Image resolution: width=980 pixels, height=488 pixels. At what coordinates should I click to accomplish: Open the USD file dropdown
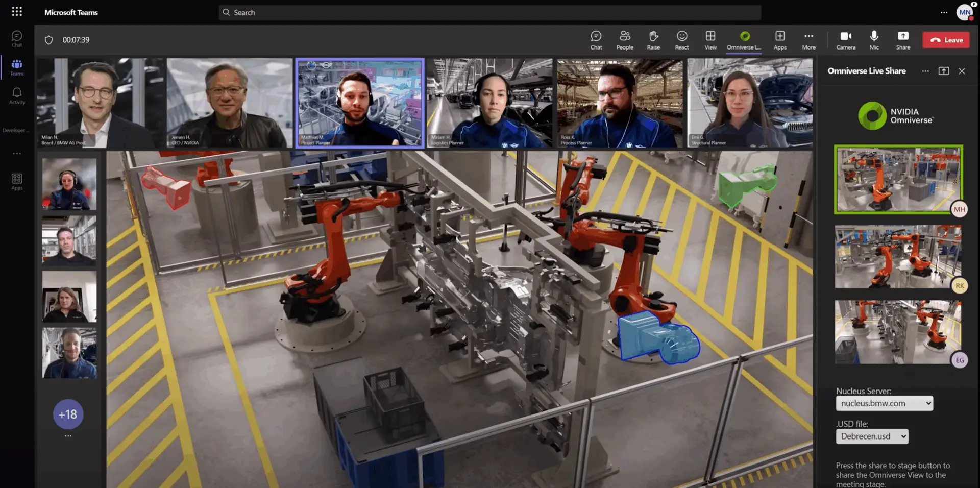(872, 436)
